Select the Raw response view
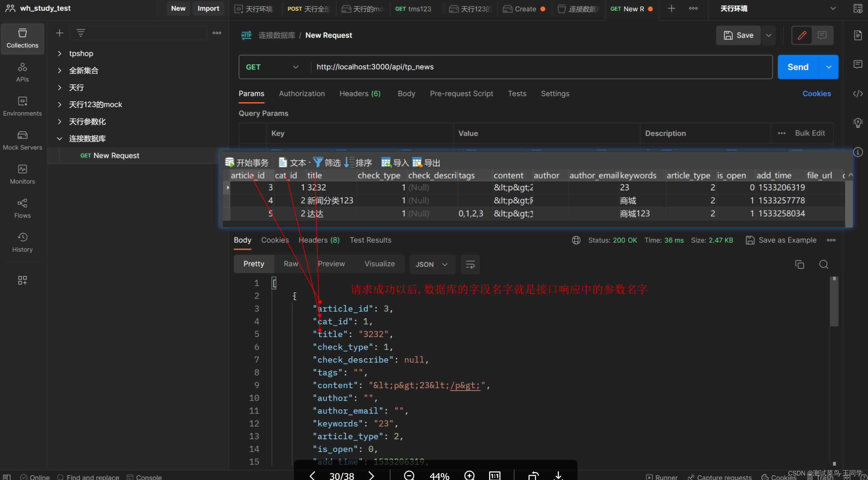 pyautogui.click(x=291, y=264)
